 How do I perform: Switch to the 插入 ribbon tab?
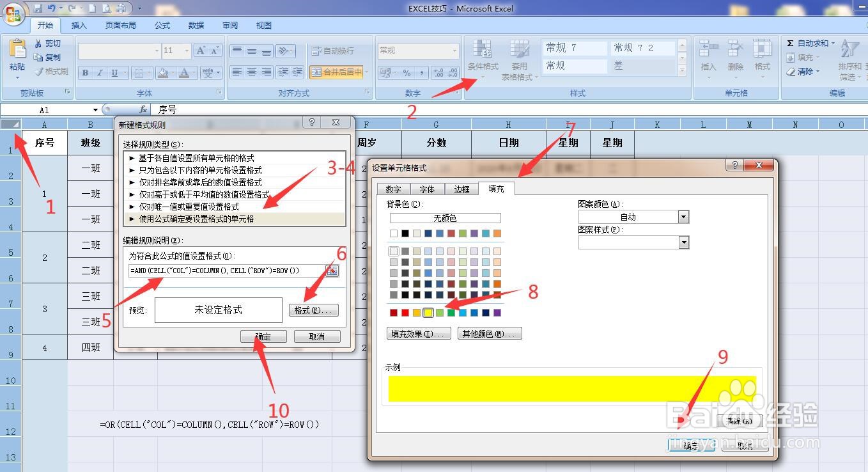click(x=79, y=26)
